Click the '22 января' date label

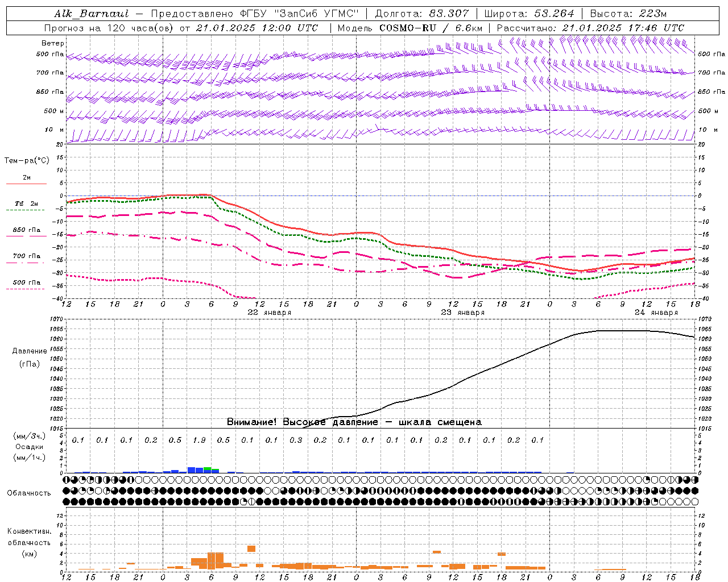click(x=270, y=313)
